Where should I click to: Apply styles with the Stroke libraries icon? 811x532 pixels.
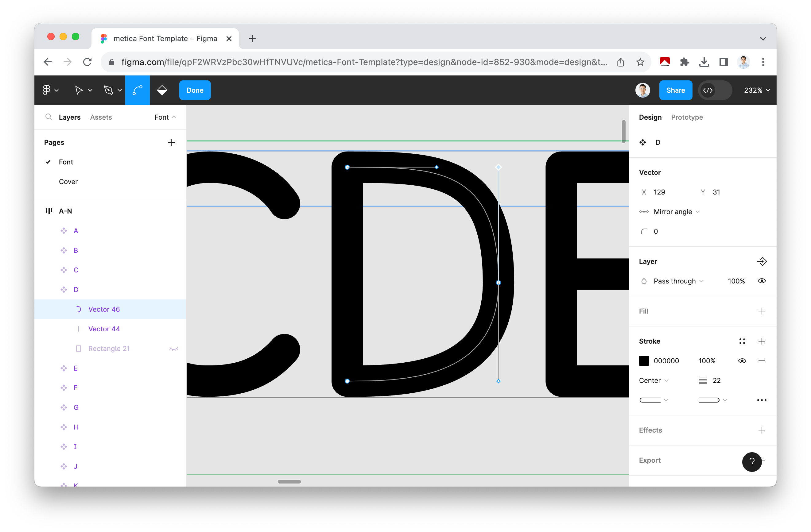click(x=743, y=341)
